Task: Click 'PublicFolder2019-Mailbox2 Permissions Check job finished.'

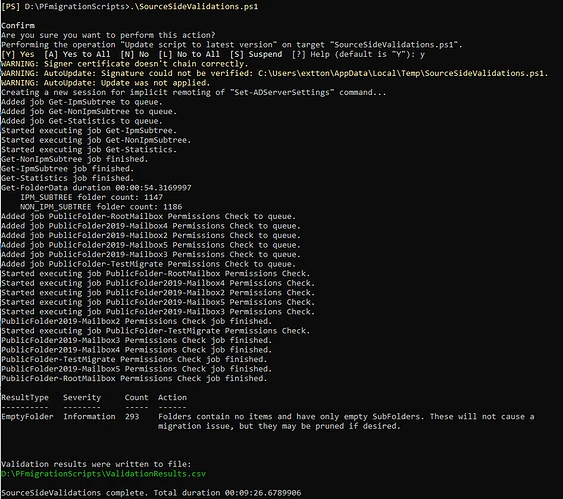Action: pyautogui.click(x=136, y=321)
